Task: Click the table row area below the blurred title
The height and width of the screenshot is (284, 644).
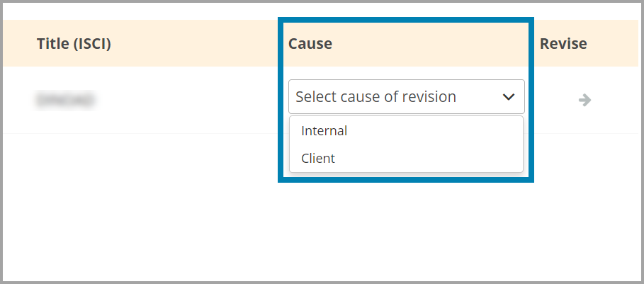Action: click(65, 123)
